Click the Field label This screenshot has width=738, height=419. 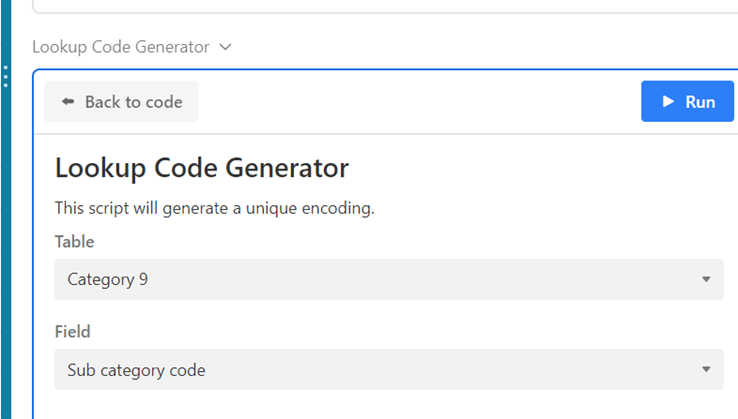point(73,331)
